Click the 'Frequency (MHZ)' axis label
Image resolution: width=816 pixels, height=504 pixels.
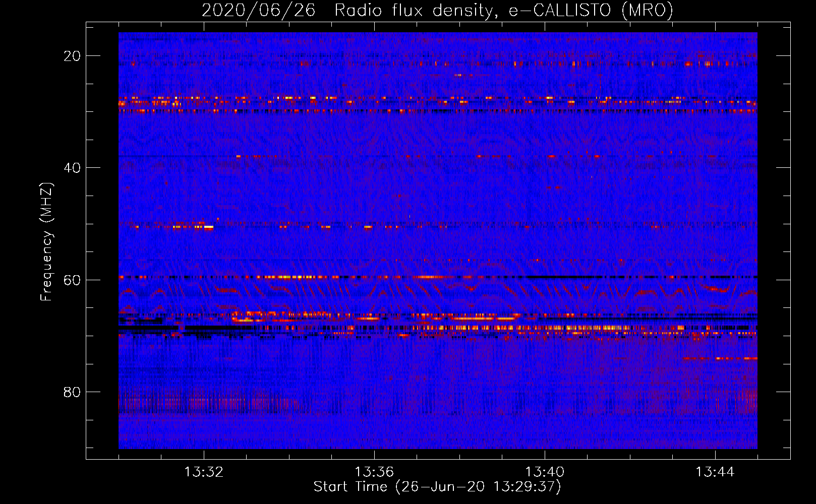pyautogui.click(x=46, y=242)
